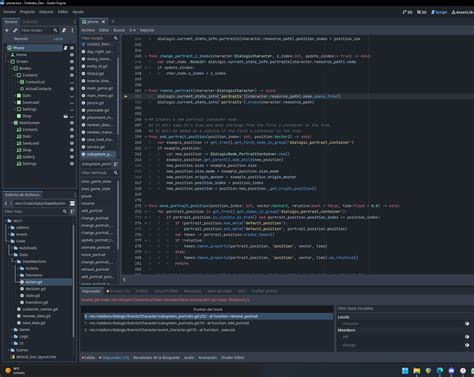Open the Depurar menu in top menu bar

click(46, 12)
